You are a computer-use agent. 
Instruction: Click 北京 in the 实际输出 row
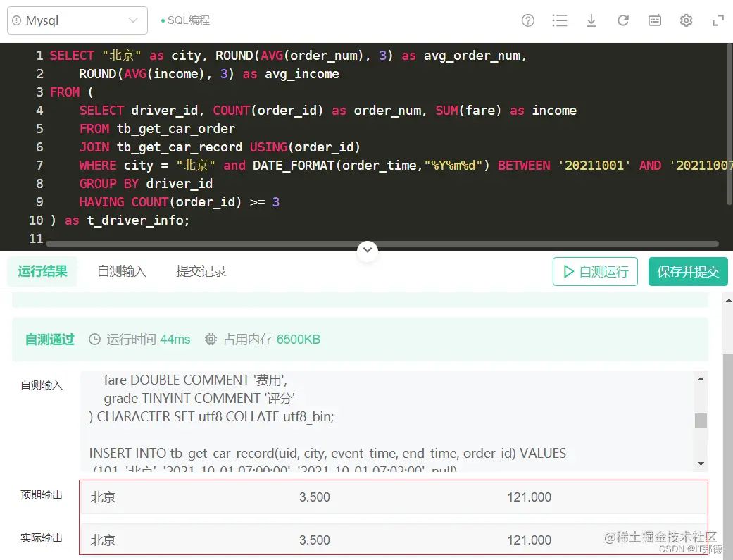coord(103,540)
